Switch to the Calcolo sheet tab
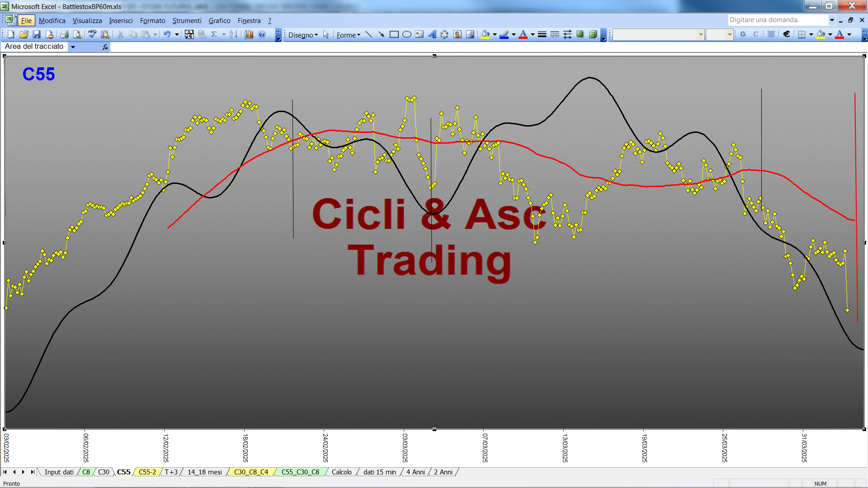 [x=341, y=472]
